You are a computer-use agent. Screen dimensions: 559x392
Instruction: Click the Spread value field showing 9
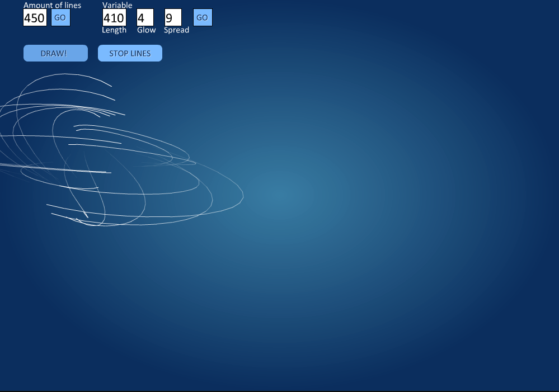pyautogui.click(x=172, y=18)
